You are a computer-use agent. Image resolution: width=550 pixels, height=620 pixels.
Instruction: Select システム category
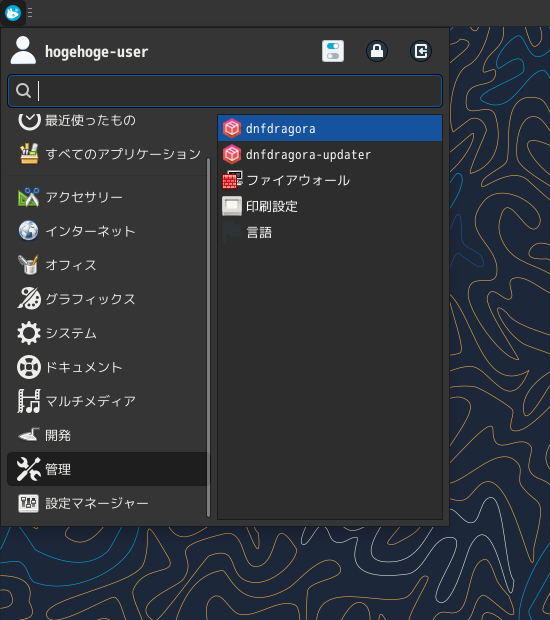click(x=107, y=333)
